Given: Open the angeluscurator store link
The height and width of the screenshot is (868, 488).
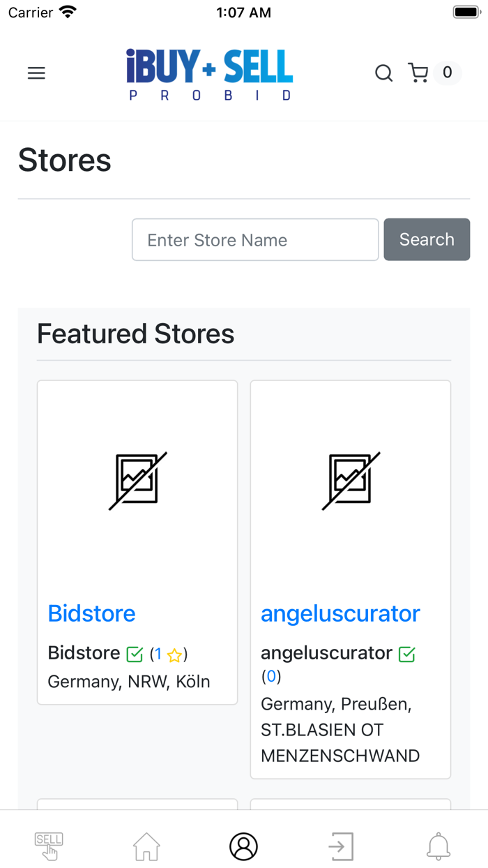Looking at the screenshot, I should (340, 613).
